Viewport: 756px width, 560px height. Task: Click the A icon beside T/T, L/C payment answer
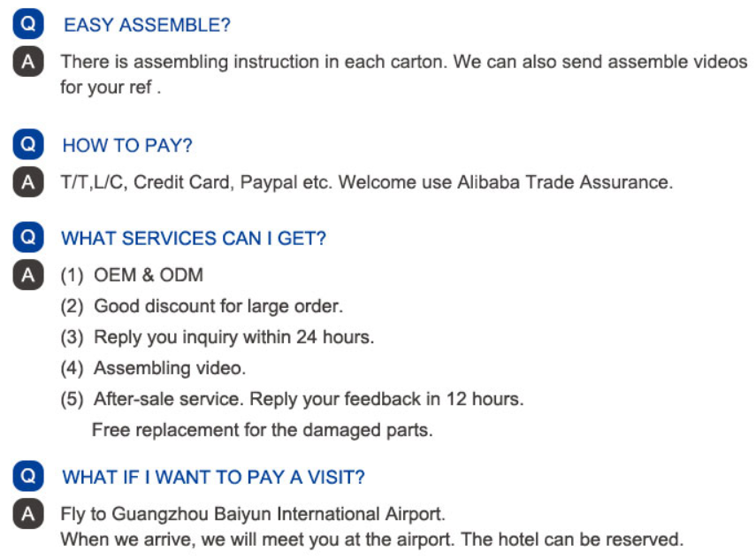coord(28,182)
